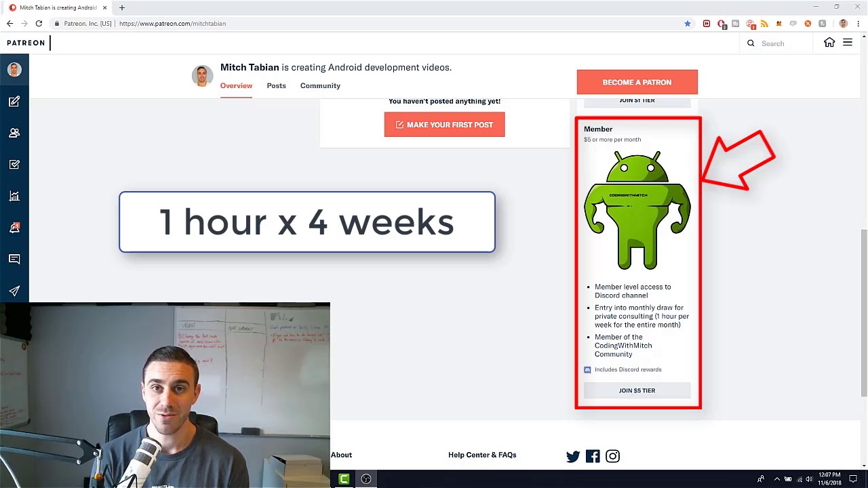Click the RSS feed extension icon
The width and height of the screenshot is (868, 488).
(764, 24)
